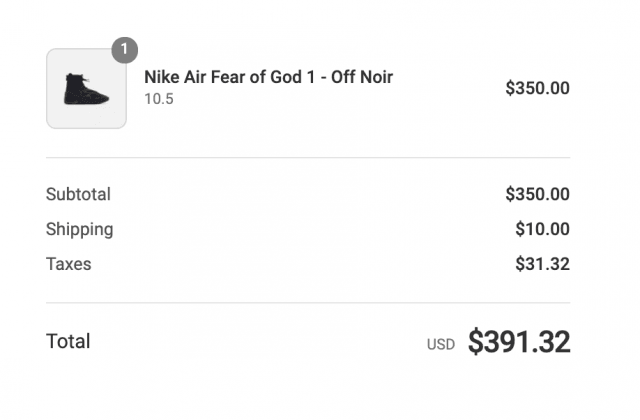This screenshot has height=420, width=640.
Task: Click the sneaker product thumbnail
Action: coord(86,89)
